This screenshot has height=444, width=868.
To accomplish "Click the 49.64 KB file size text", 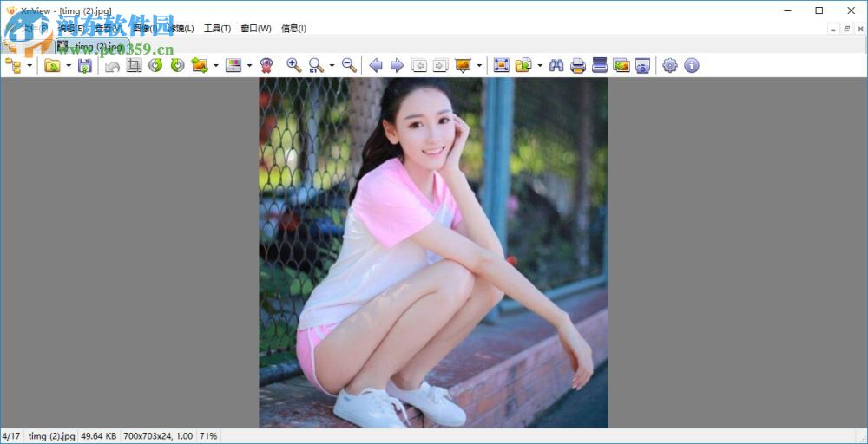I will point(99,436).
